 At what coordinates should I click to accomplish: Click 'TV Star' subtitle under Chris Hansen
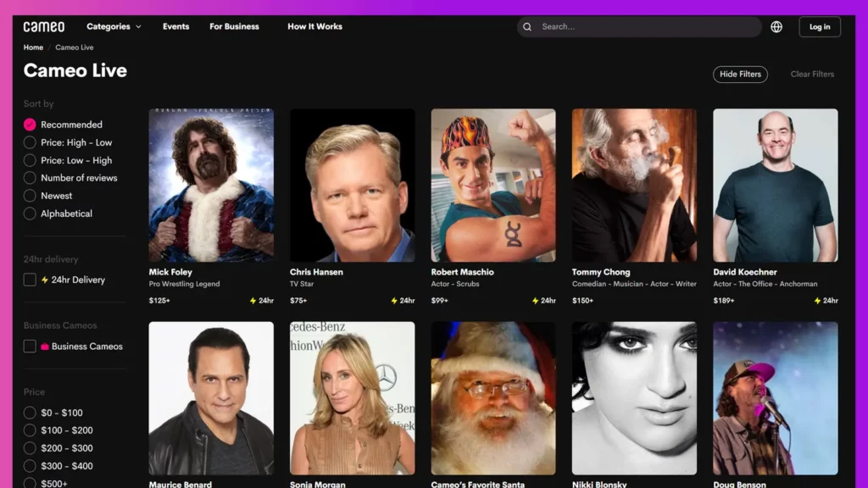click(302, 284)
